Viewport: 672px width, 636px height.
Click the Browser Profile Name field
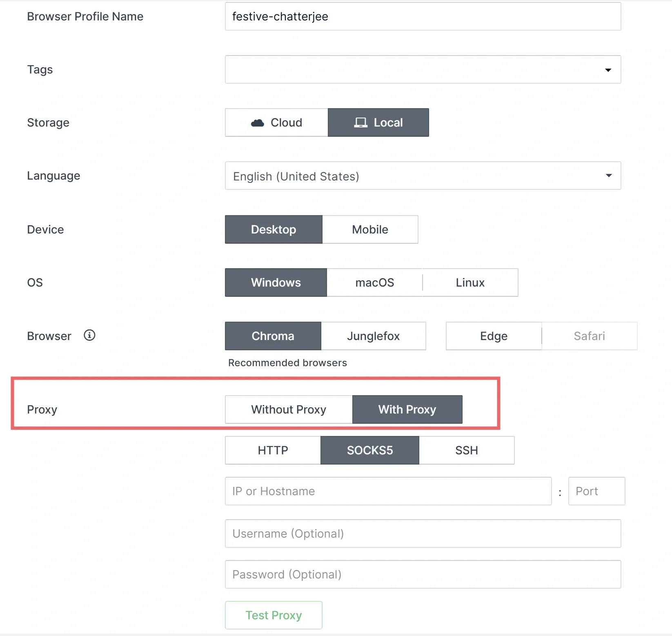(x=423, y=16)
